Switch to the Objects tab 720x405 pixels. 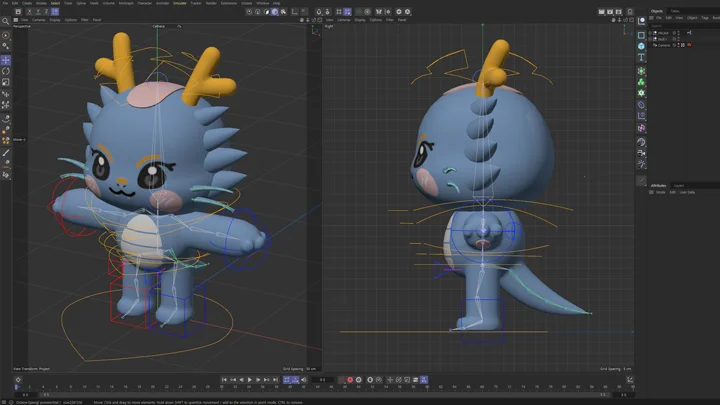click(657, 11)
